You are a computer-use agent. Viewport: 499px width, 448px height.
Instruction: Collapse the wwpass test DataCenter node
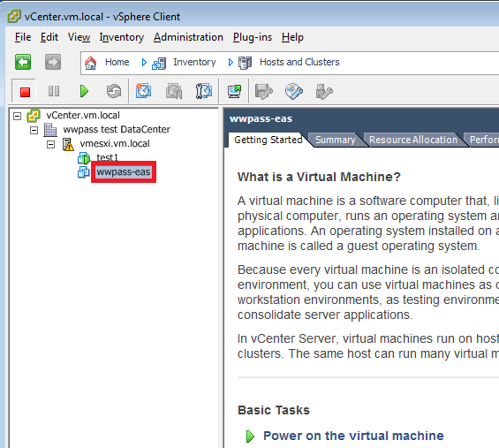tap(34, 130)
